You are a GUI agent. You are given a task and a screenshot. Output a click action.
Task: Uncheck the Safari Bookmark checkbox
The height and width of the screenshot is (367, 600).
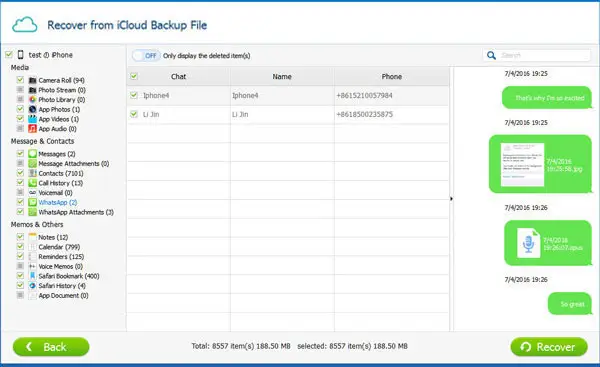pyautogui.click(x=20, y=276)
